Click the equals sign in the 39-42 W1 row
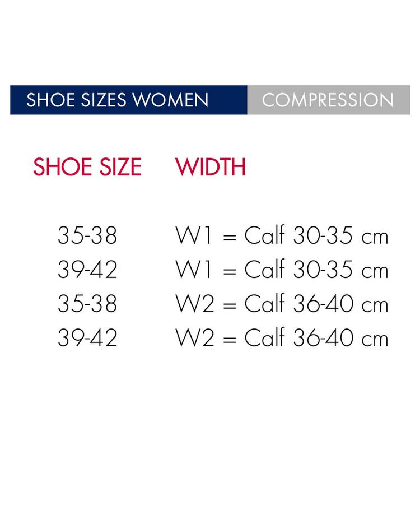Image resolution: width=420 pixels, height=505 pixels. (230, 271)
